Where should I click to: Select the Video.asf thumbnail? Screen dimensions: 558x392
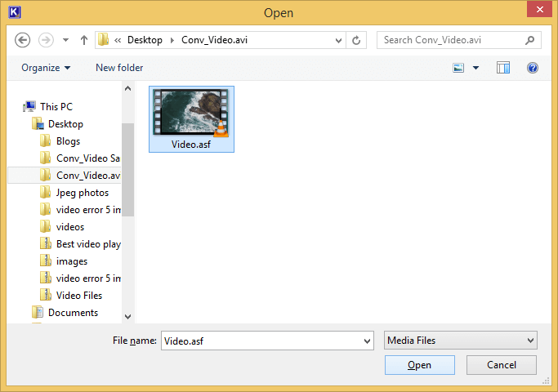point(192,118)
